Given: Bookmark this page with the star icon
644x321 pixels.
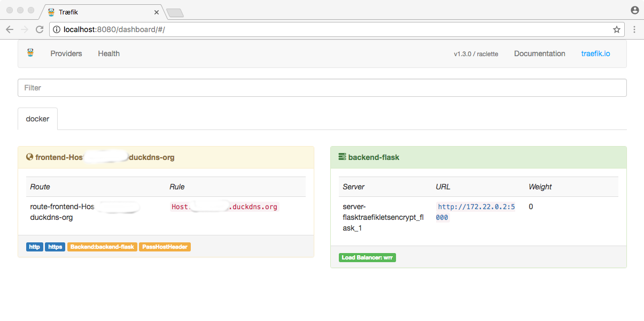Looking at the screenshot, I should (x=617, y=29).
